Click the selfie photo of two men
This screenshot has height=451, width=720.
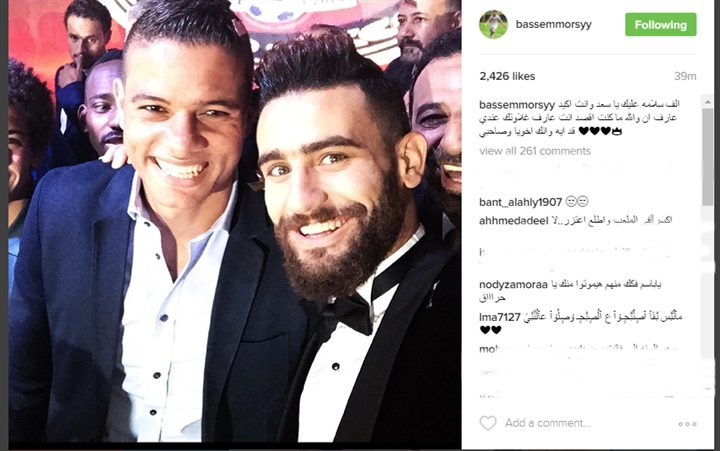[235, 221]
